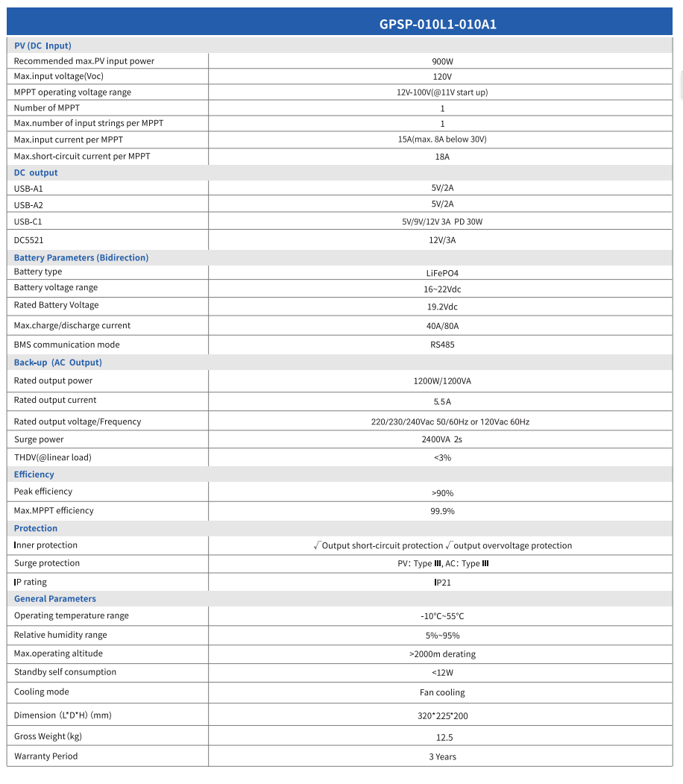Select the MPPT operating voltage range label

coord(72,92)
